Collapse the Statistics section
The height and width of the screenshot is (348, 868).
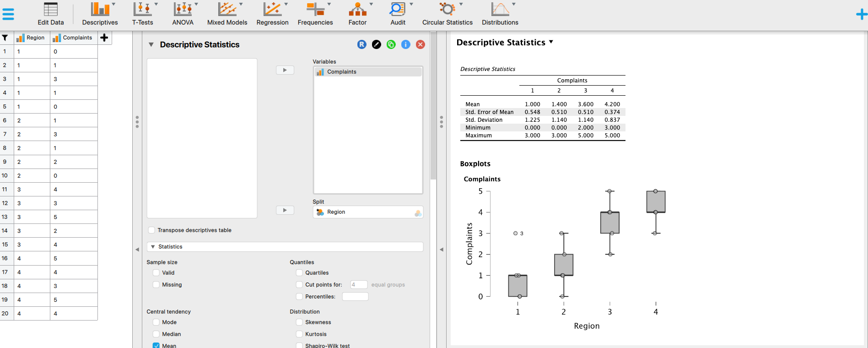coord(153,247)
